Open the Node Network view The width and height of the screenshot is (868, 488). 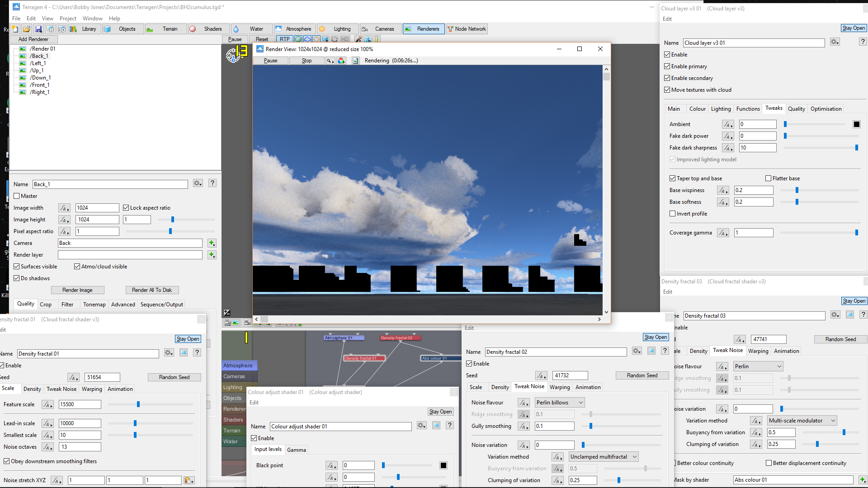467,29
